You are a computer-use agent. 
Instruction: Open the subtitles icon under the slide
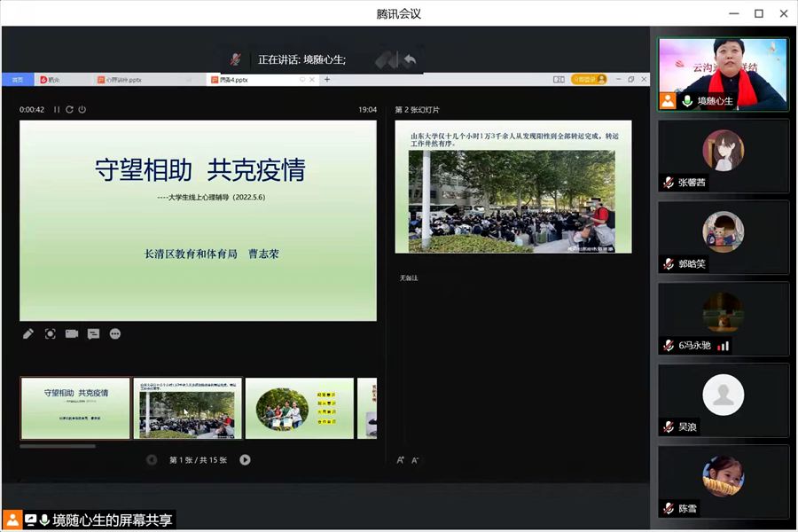click(93, 334)
